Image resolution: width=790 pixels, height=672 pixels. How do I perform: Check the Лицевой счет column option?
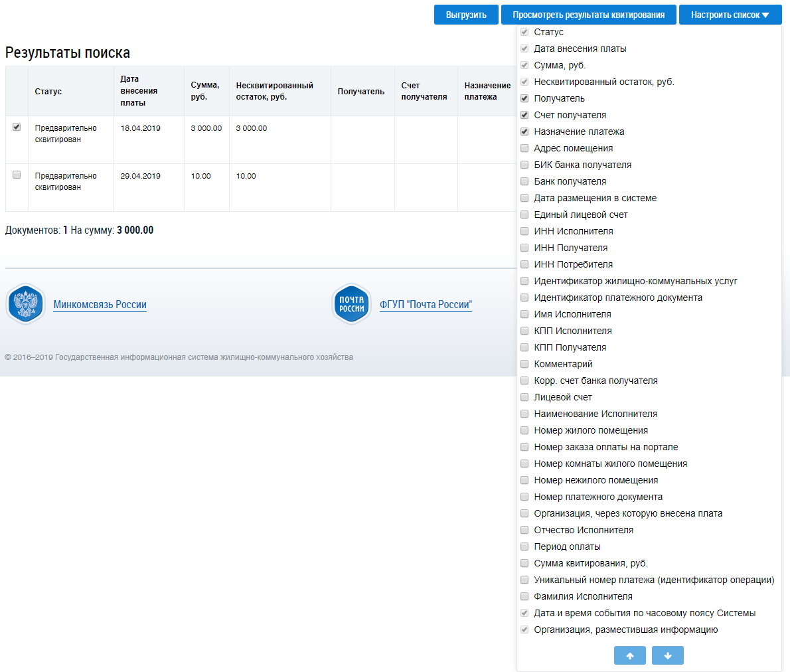(524, 397)
